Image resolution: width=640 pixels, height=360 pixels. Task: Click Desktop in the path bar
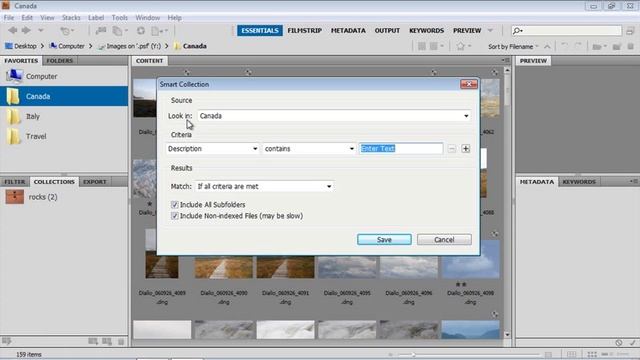[21, 46]
